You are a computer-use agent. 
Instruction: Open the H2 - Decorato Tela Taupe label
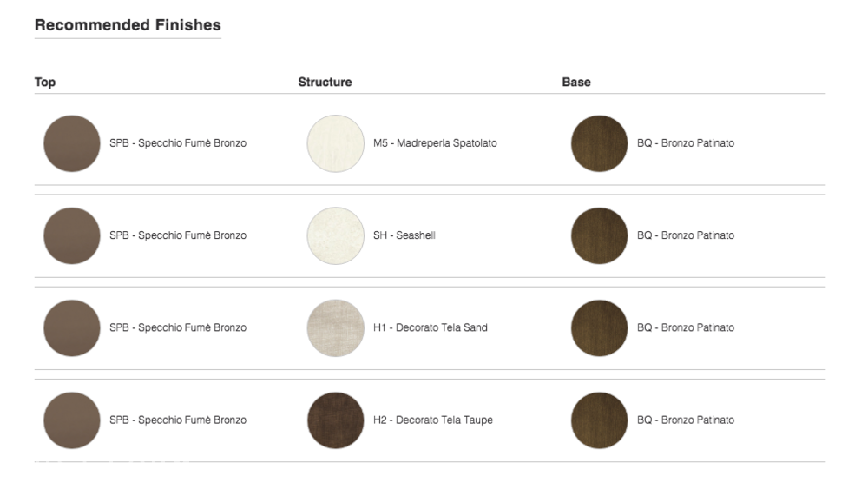pyautogui.click(x=433, y=420)
